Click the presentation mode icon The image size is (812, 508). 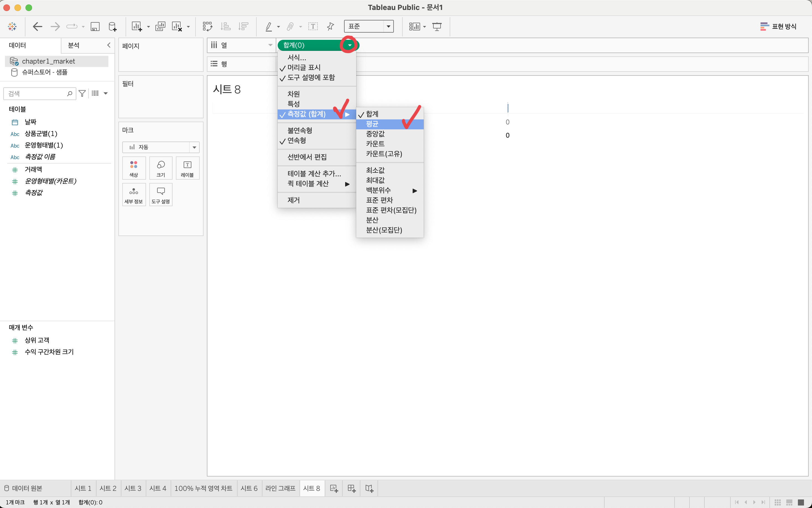[x=437, y=27]
